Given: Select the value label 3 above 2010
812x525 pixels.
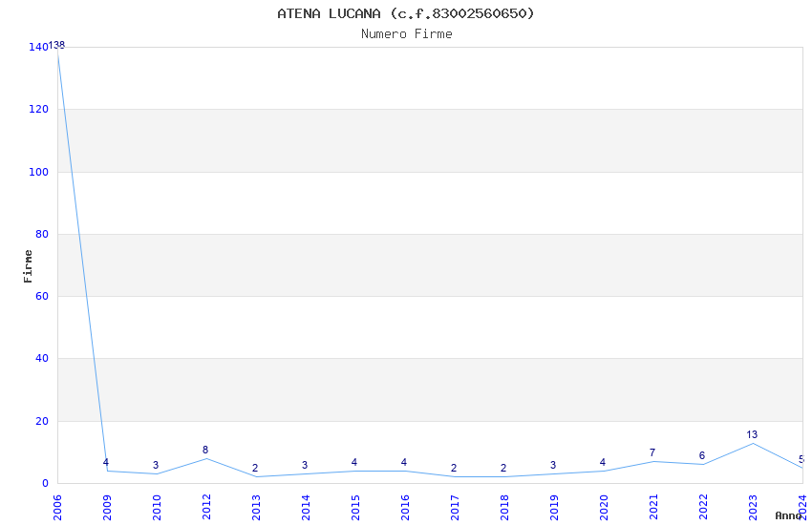Looking at the screenshot, I should point(156,466).
